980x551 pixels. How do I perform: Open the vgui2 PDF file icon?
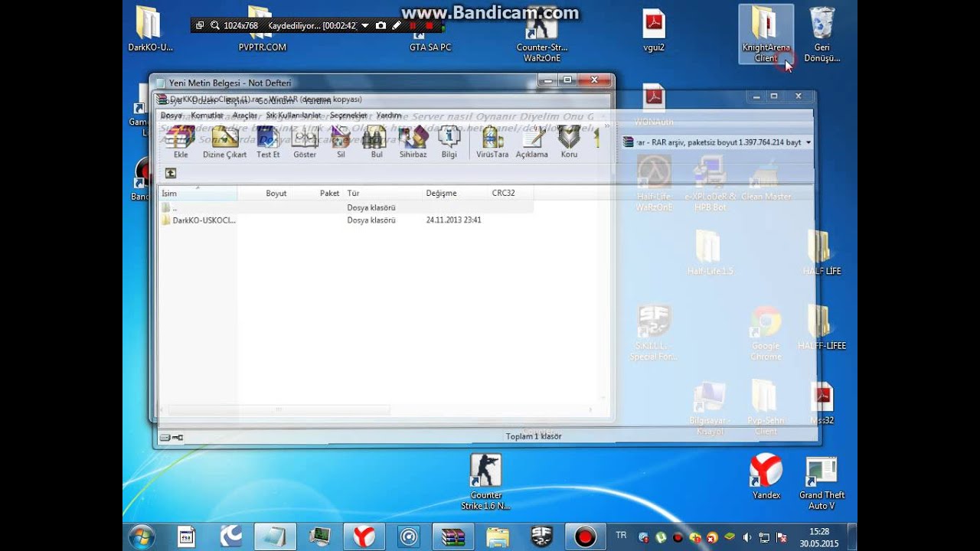pyautogui.click(x=654, y=30)
